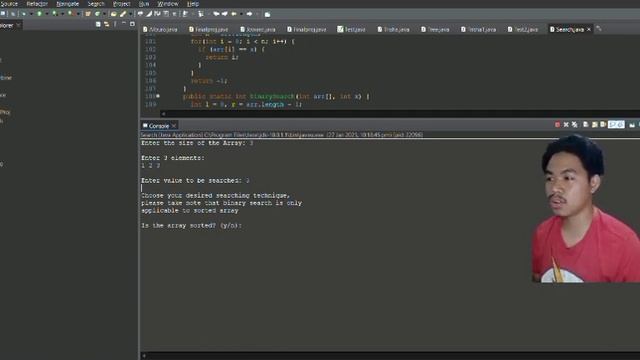Click the editor horizontal scrollbar left arrow

[163, 113]
